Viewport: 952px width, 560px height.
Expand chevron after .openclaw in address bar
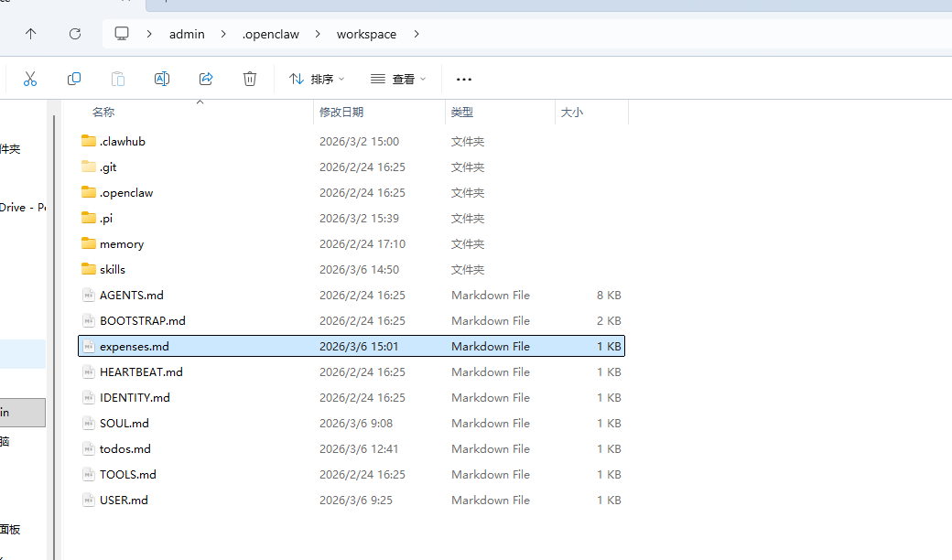point(318,34)
